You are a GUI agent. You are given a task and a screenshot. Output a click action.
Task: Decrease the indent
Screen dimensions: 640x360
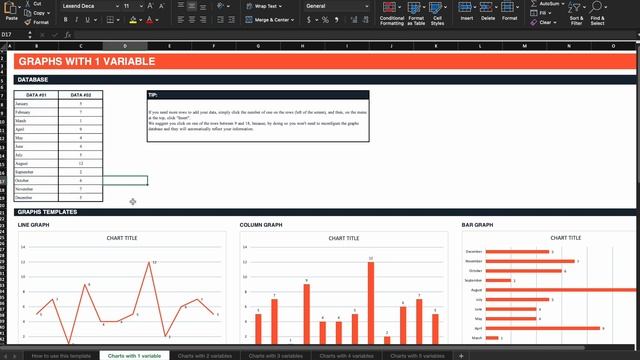coord(220,20)
